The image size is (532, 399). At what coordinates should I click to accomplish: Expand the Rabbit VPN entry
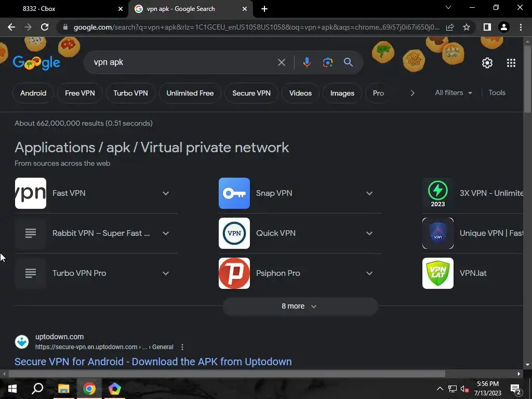pyautogui.click(x=166, y=233)
